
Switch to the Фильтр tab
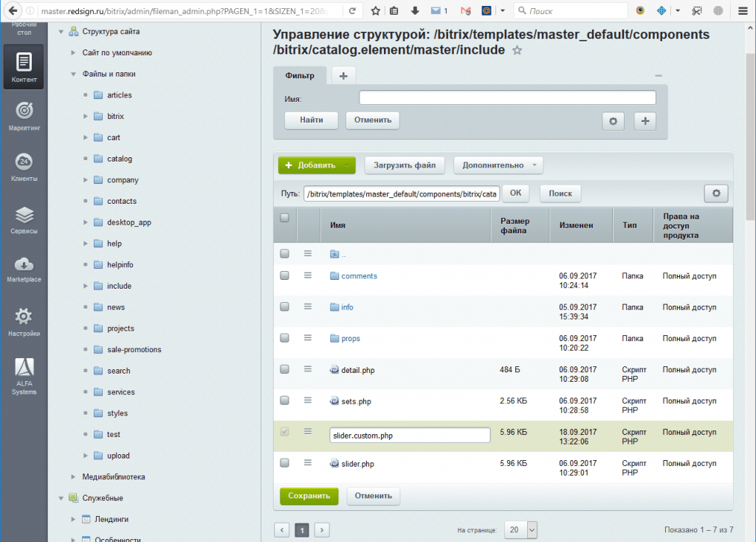(298, 75)
